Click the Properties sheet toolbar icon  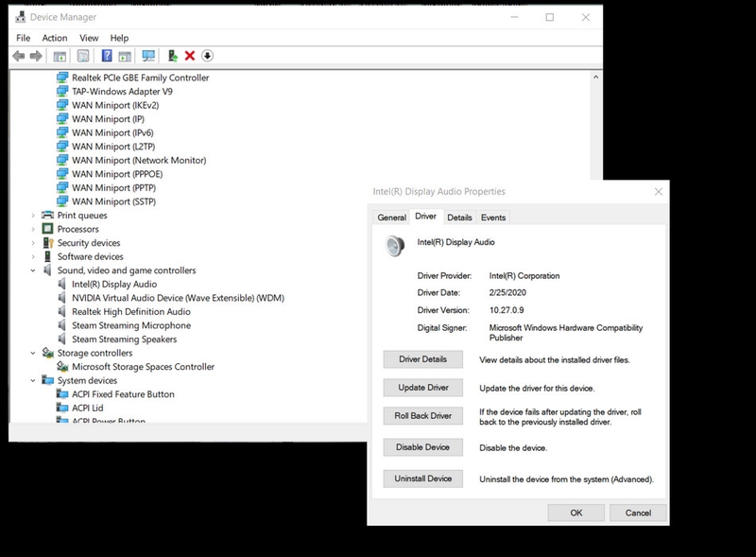pos(83,56)
